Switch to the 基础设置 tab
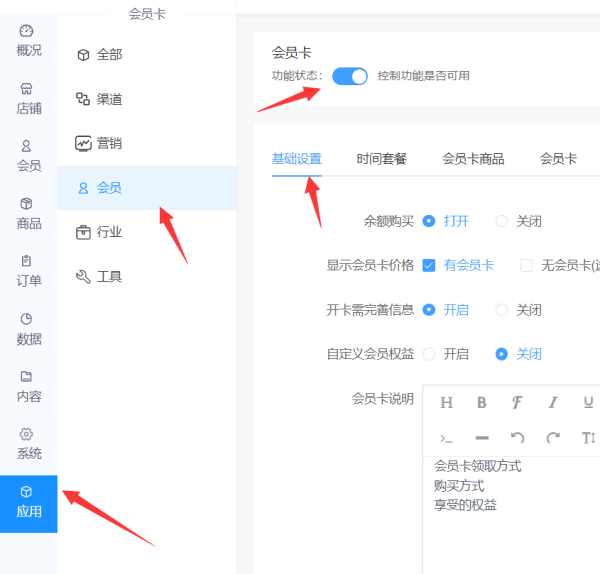600x574 pixels. pos(297,159)
